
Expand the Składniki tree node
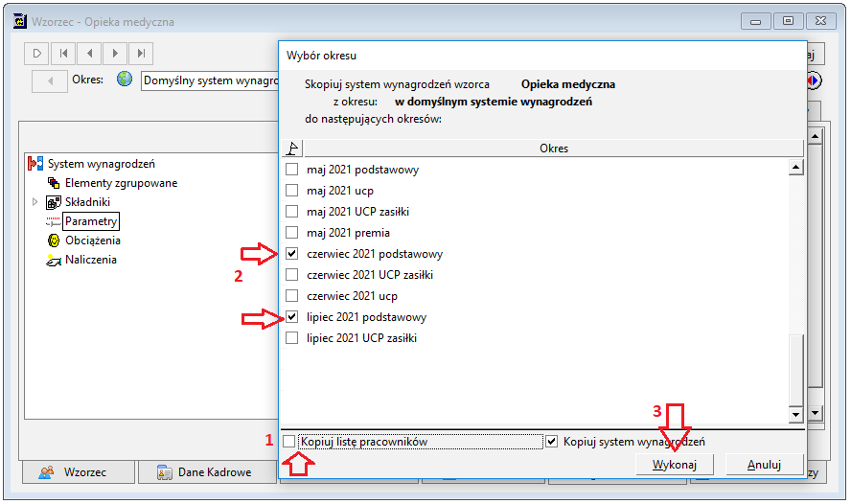34,202
